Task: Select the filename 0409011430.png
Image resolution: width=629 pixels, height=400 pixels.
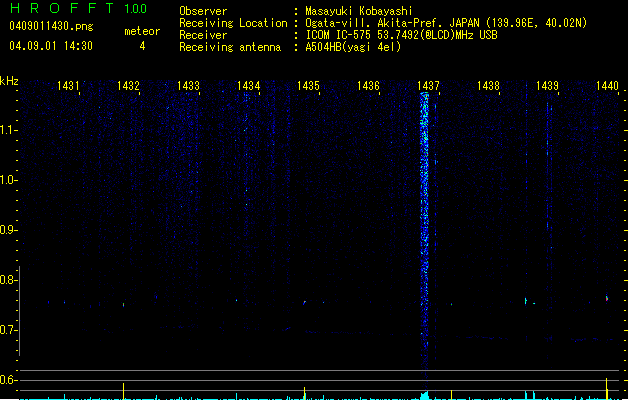Action: [x=51, y=26]
